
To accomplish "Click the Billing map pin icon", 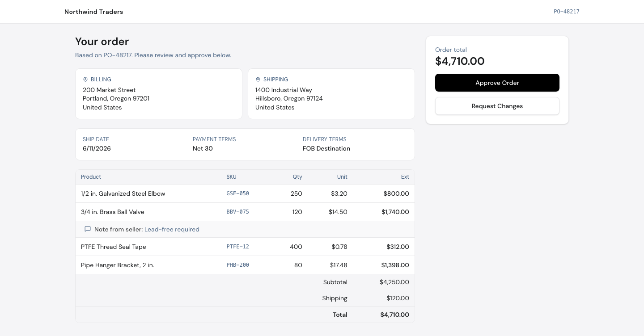I will click(x=85, y=80).
